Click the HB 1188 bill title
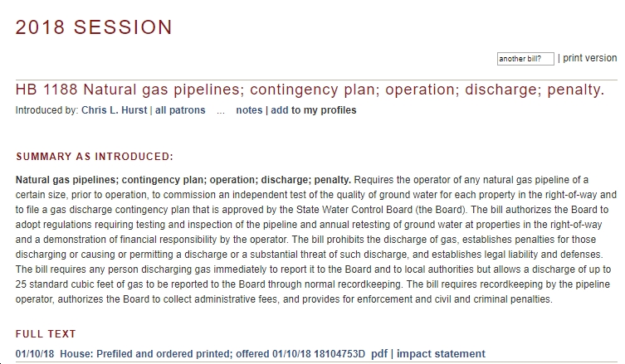This screenshot has height=364, width=625. [x=310, y=90]
